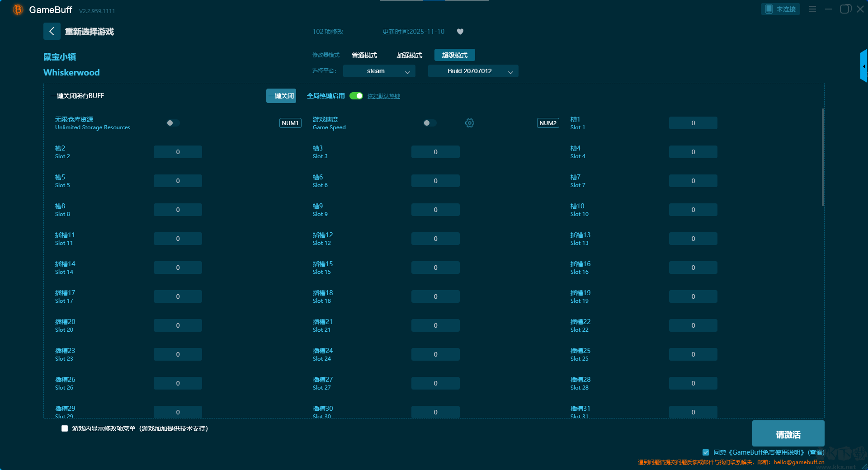
Task: Click the heart favorite icon
Action: pyautogui.click(x=460, y=32)
